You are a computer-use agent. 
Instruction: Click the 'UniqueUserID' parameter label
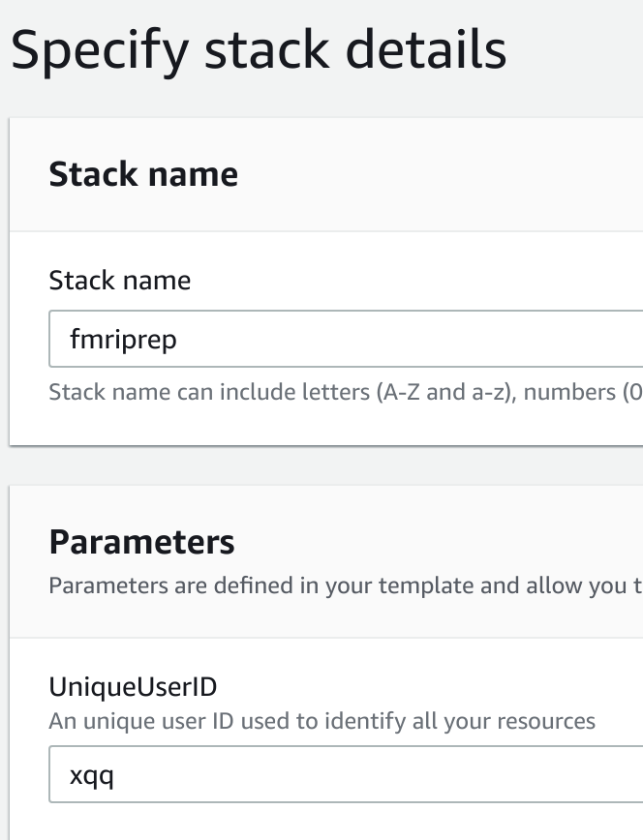pyautogui.click(x=133, y=687)
